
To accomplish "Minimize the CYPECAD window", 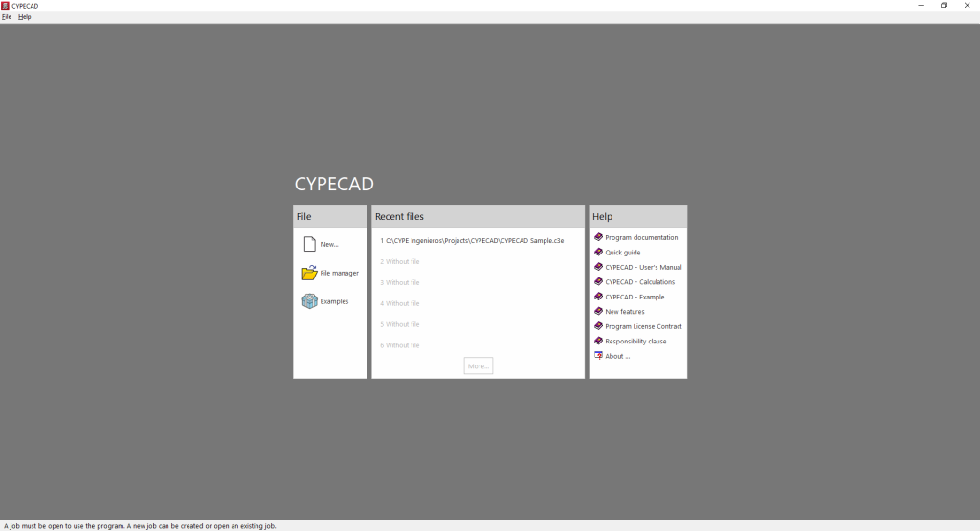I will [921, 5].
